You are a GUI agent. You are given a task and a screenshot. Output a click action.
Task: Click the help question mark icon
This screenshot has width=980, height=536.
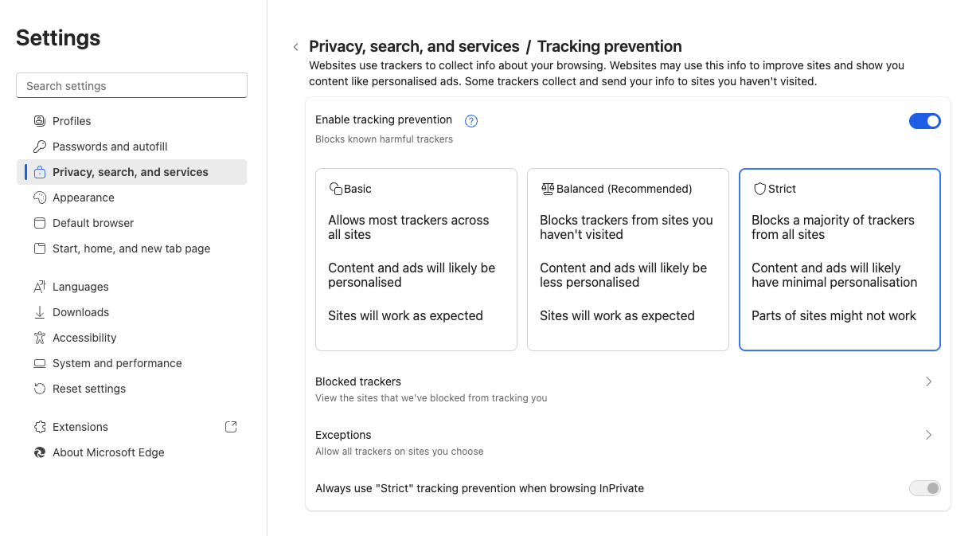point(471,121)
